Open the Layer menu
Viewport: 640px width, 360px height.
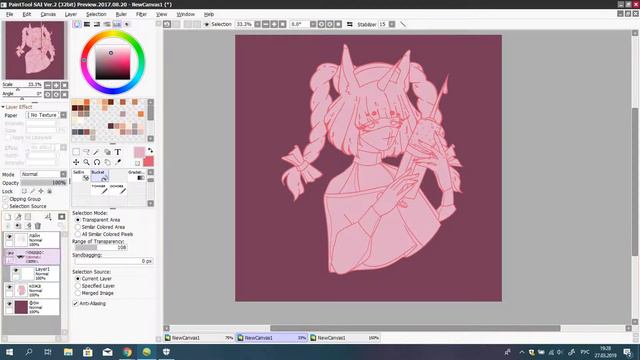(x=71, y=14)
